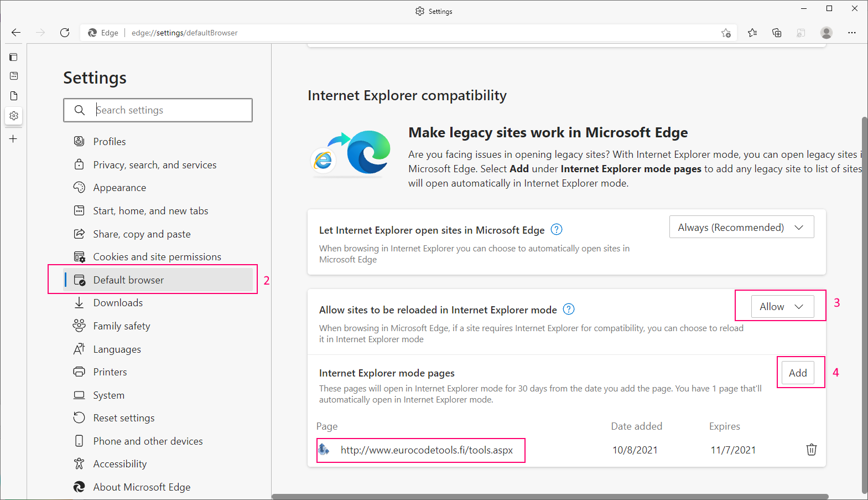Expand the Allow dropdown for IE mode
The height and width of the screenshot is (500, 868).
[782, 307]
